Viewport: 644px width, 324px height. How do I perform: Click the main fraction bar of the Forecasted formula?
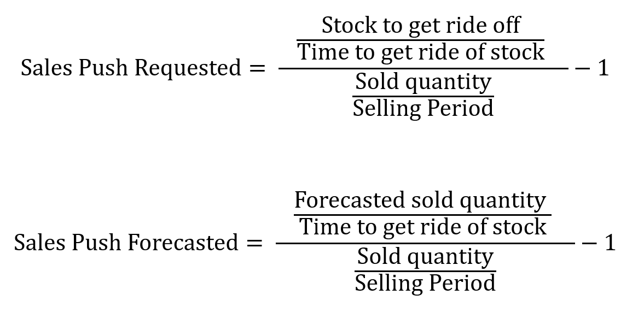425,243
